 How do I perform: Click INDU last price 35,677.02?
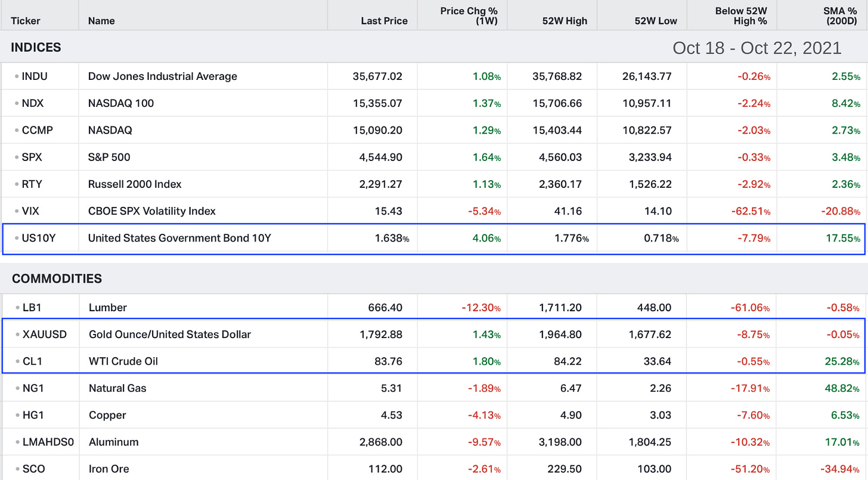point(377,76)
